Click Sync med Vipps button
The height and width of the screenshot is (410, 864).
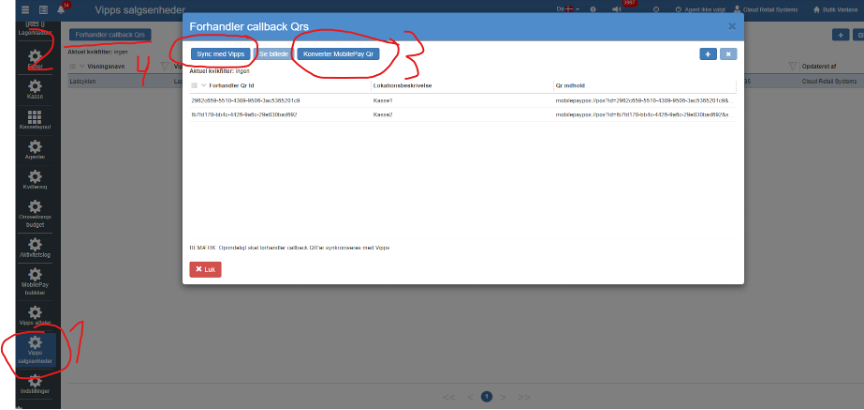pyautogui.click(x=220, y=54)
